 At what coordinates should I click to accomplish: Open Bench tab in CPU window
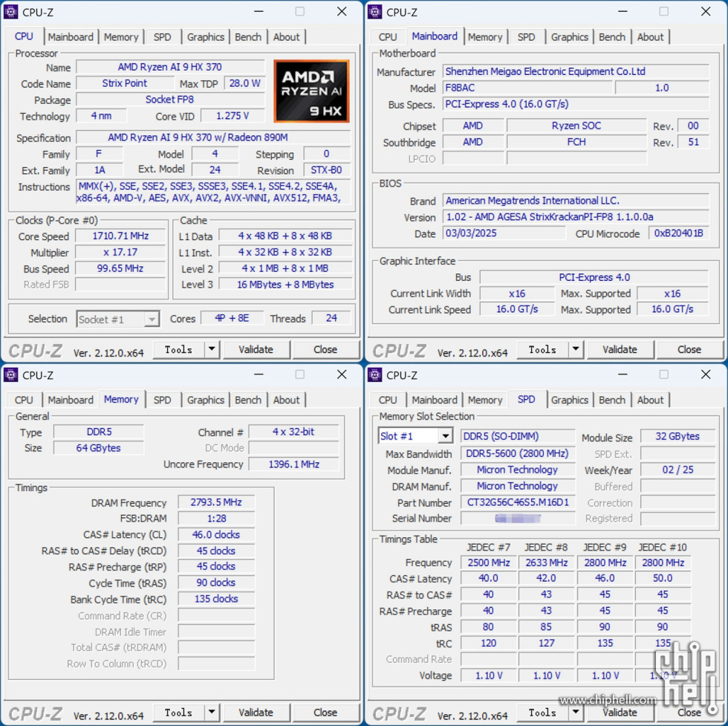tap(248, 37)
